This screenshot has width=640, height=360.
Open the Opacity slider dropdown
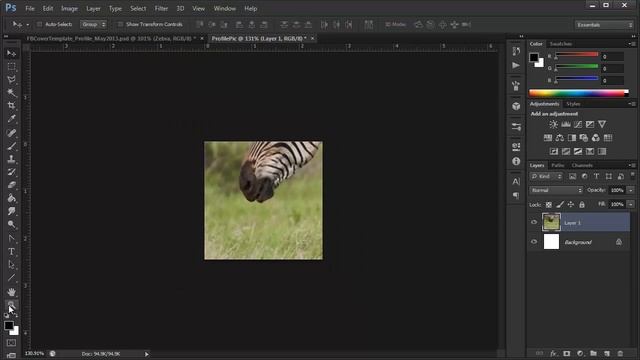[631, 190]
